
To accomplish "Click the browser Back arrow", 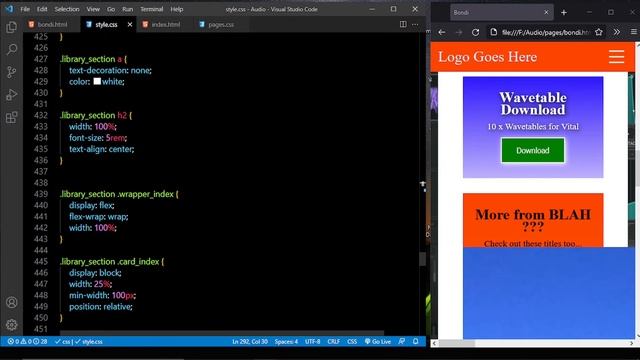I will (442, 32).
